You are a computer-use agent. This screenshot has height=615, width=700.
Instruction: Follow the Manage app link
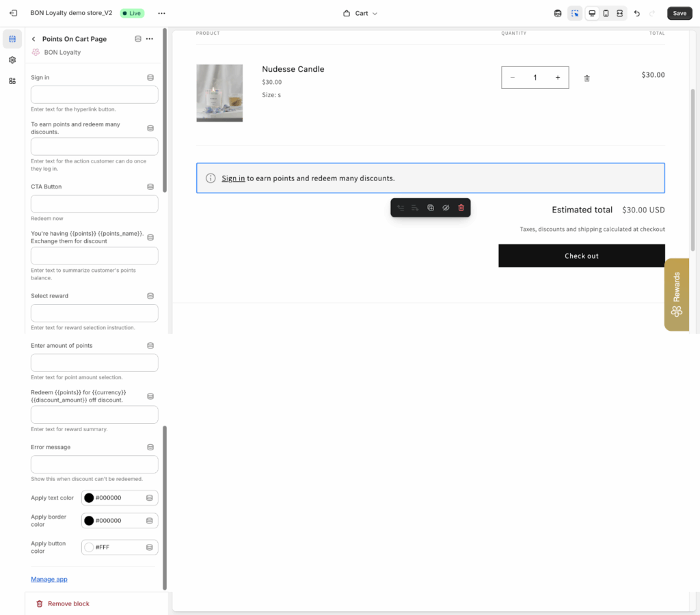(x=49, y=579)
